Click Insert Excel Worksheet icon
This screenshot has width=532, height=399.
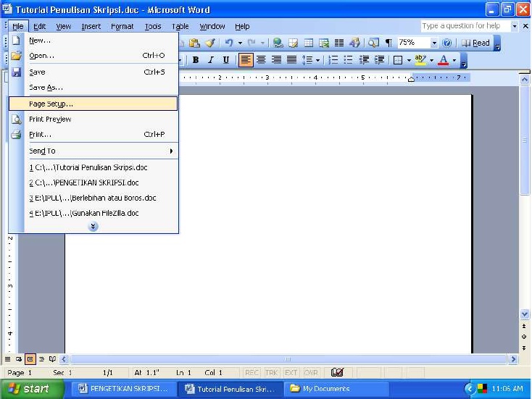(324, 43)
